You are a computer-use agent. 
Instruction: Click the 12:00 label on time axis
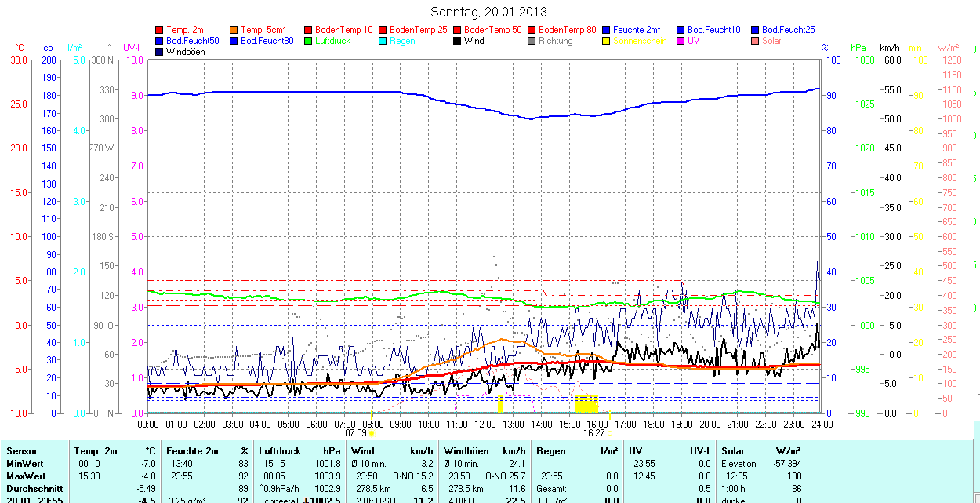pyautogui.click(x=485, y=424)
